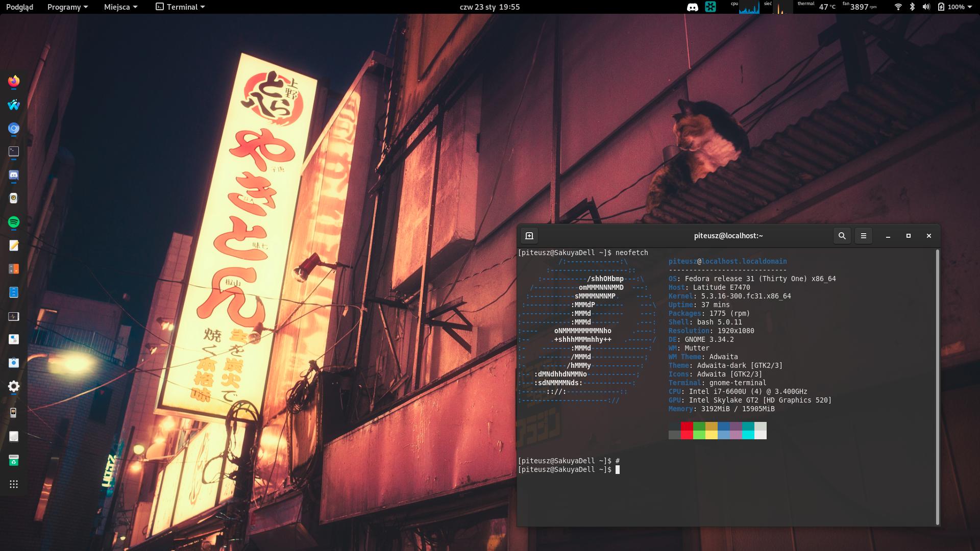Click the battery charging icon
The width and height of the screenshot is (980, 551).
[x=941, y=7]
